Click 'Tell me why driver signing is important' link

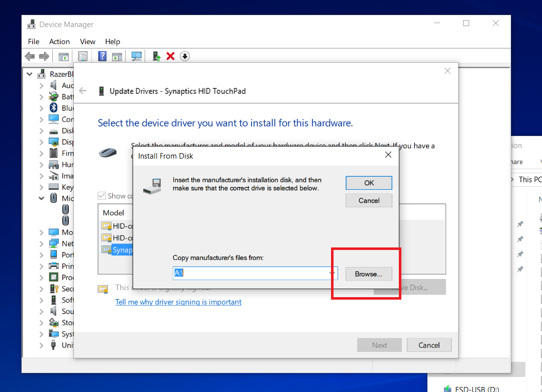point(178,302)
